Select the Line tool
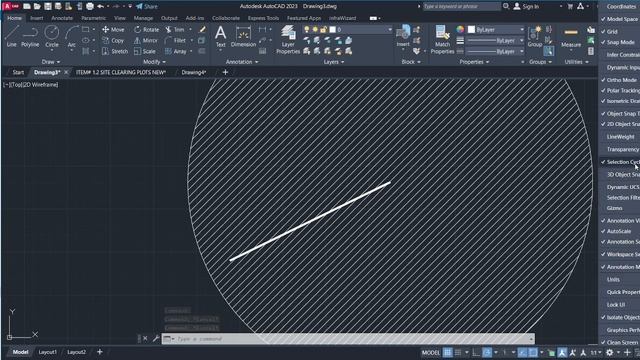This screenshot has width=640, height=360. pos(11,36)
